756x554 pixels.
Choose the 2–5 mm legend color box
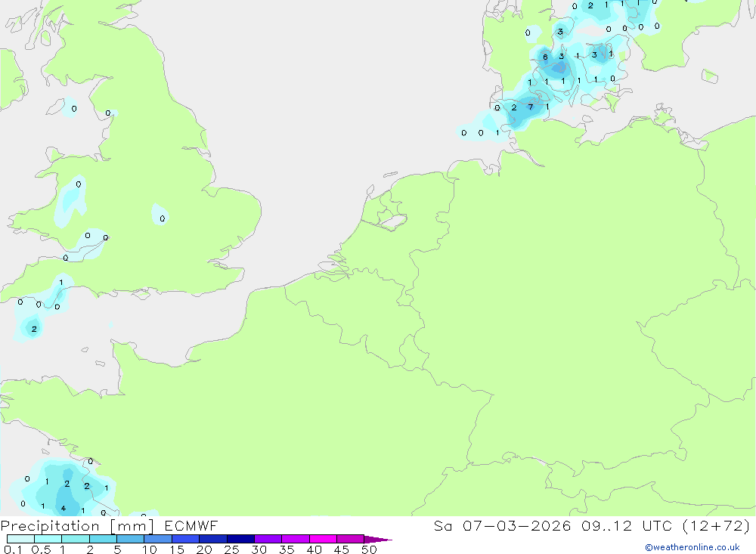(103, 539)
